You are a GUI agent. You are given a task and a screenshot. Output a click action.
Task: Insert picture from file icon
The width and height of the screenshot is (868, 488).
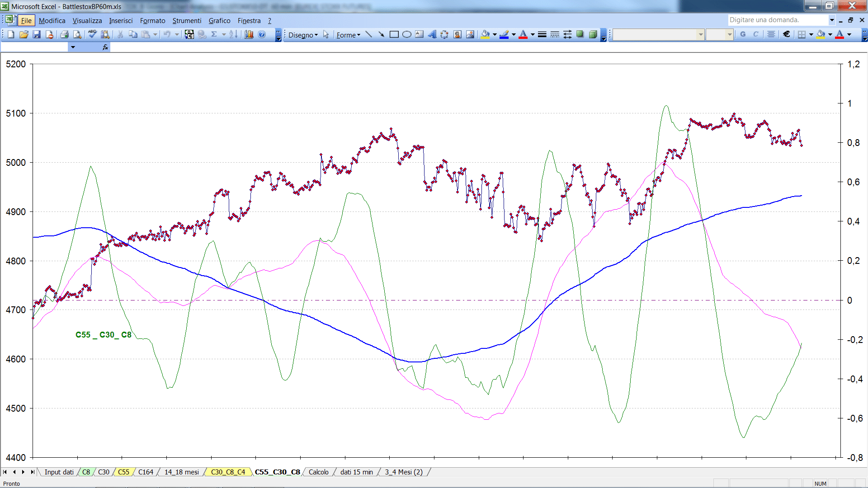(x=470, y=34)
